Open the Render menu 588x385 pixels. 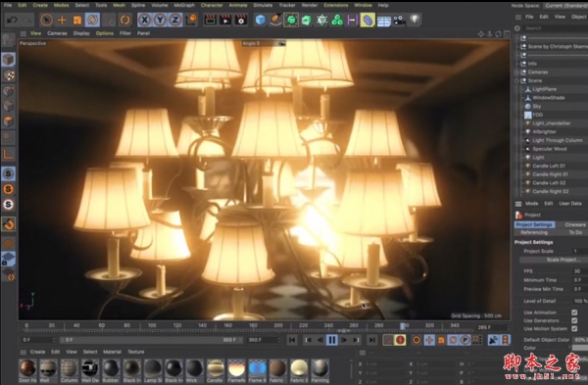(x=310, y=5)
